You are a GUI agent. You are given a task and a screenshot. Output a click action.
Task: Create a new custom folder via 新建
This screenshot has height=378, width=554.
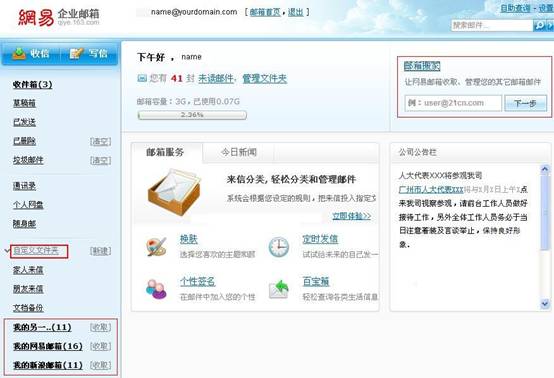[x=100, y=251]
